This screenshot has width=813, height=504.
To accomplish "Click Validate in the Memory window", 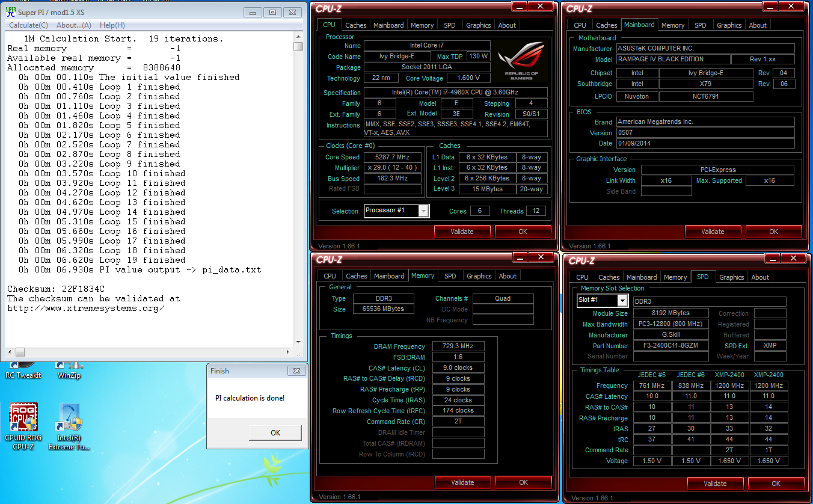I will (x=462, y=482).
